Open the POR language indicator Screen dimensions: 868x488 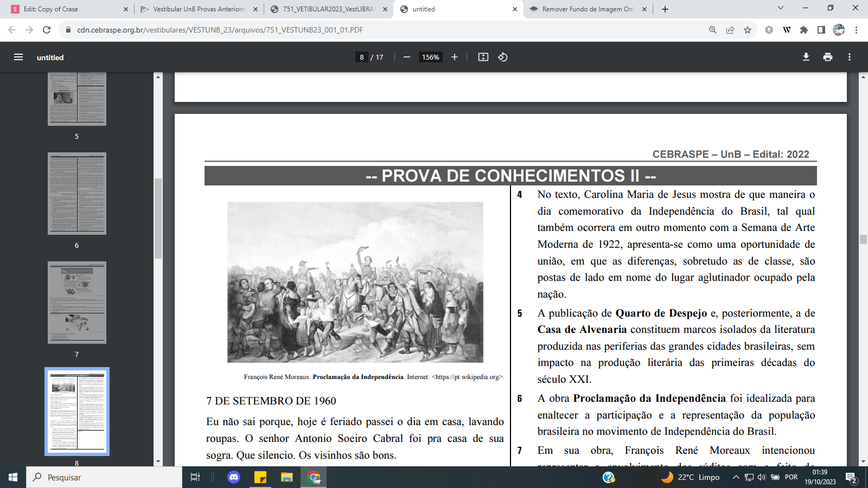792,477
